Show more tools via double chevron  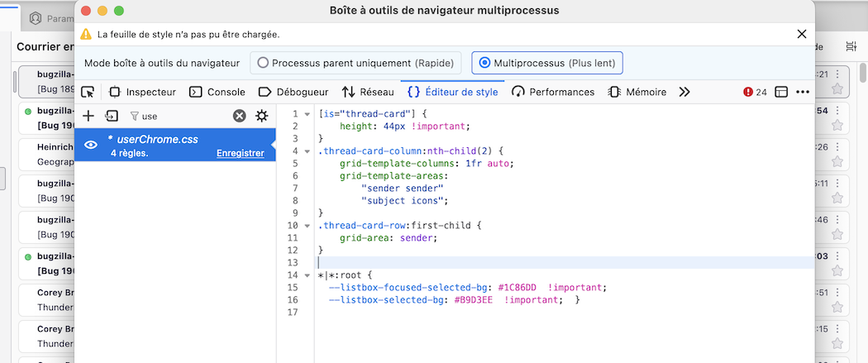(684, 92)
